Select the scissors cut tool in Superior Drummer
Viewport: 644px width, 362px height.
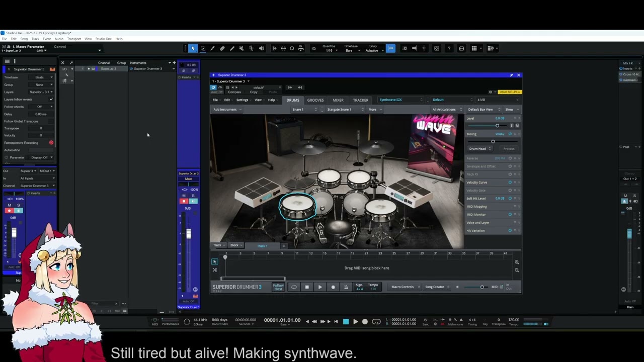coord(214,270)
